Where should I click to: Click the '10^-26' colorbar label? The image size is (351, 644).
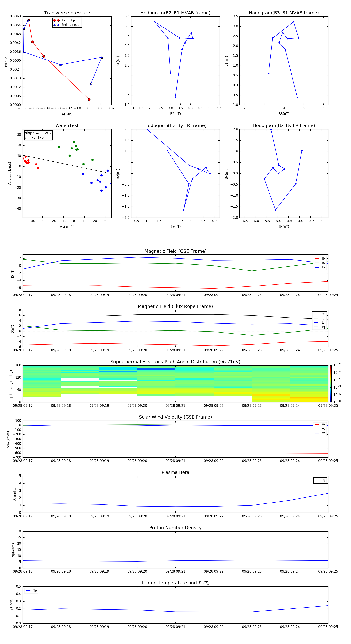pyautogui.click(x=337, y=365)
